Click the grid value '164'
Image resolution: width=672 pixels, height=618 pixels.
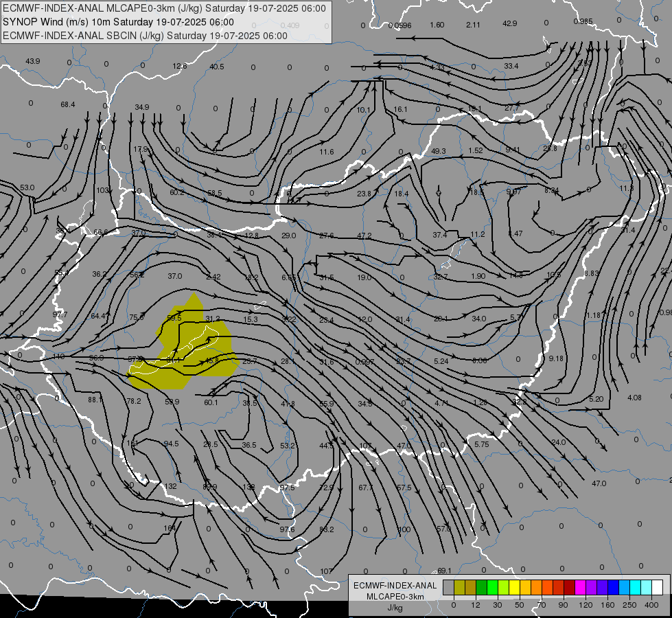[x=170, y=528]
